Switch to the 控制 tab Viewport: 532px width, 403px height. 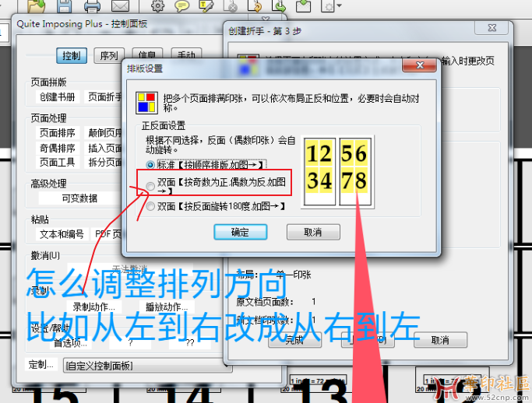tap(71, 56)
